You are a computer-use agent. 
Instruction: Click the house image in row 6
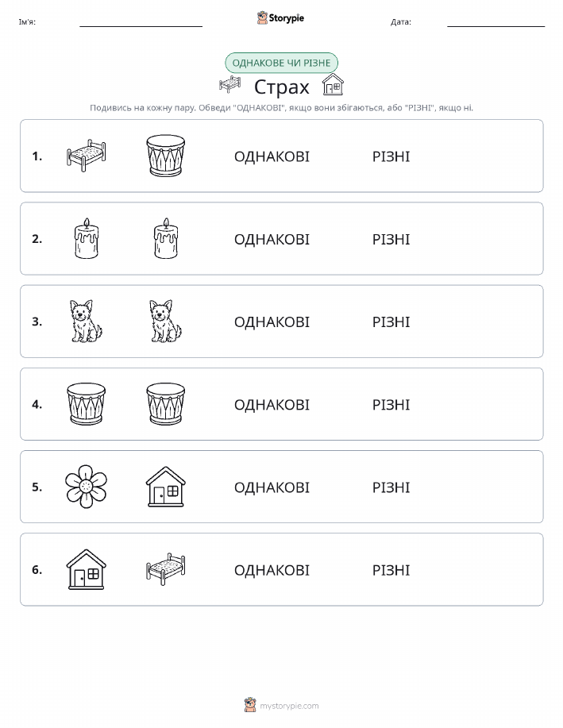click(87, 569)
